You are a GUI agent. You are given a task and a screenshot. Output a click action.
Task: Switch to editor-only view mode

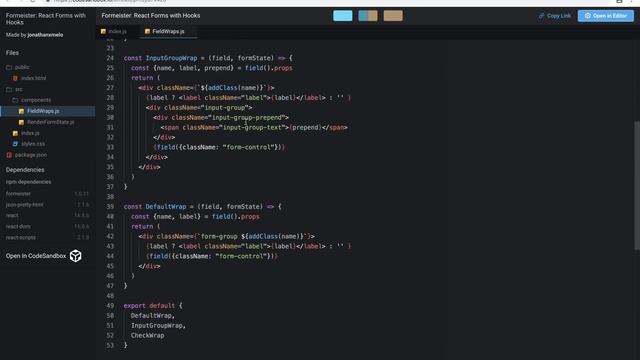(342, 16)
